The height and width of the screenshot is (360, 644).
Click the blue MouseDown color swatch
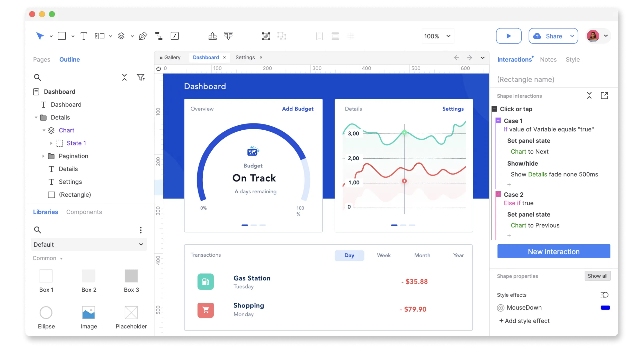605,308
